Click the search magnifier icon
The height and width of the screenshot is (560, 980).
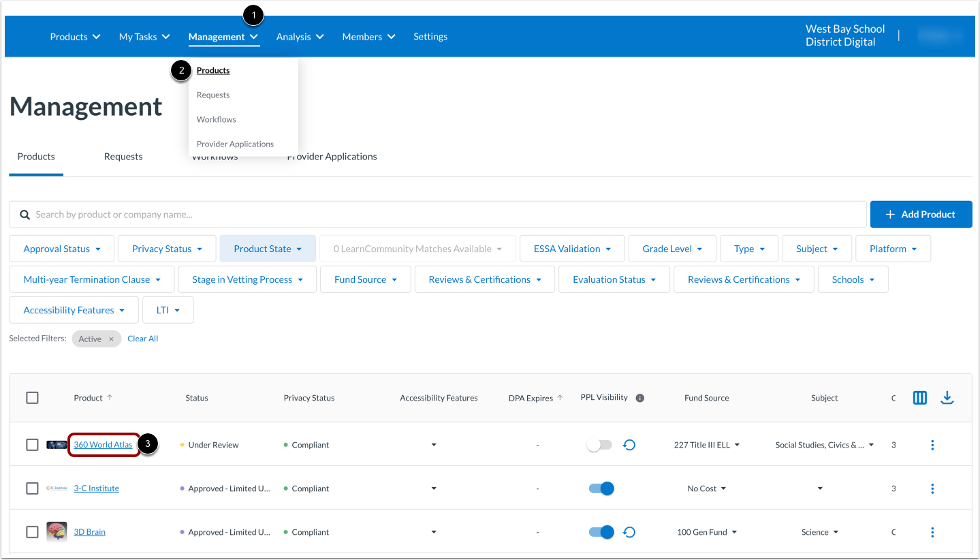pyautogui.click(x=25, y=214)
